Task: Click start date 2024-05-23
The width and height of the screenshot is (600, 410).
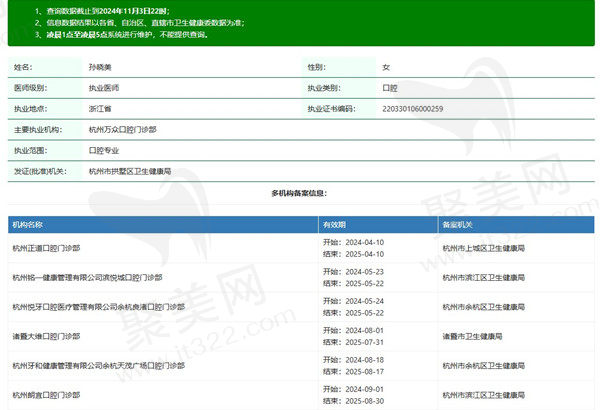Action: coord(365,272)
